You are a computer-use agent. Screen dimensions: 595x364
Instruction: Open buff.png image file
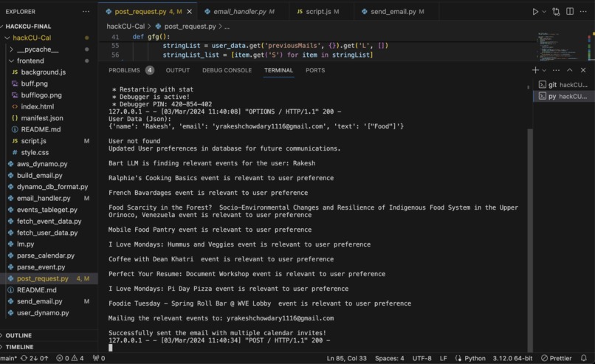pyautogui.click(x=34, y=83)
